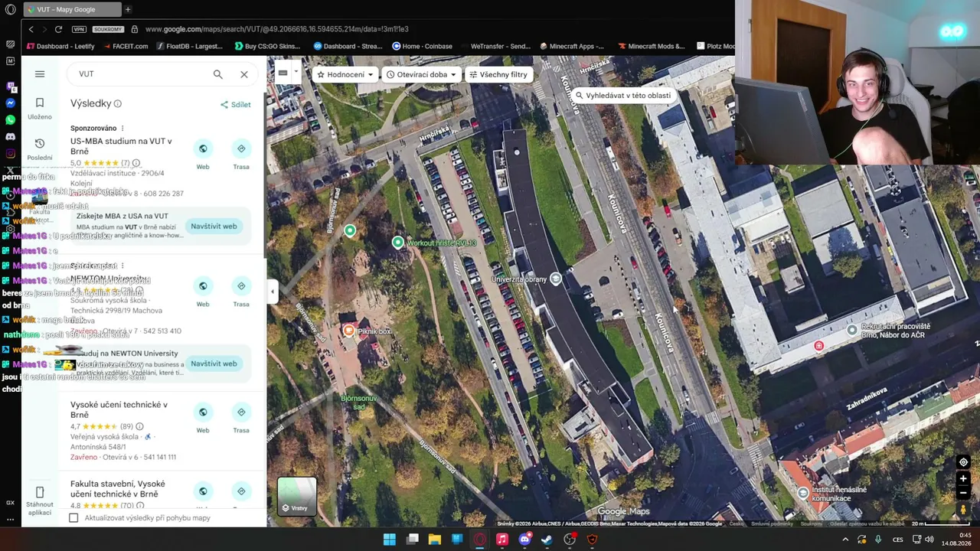The height and width of the screenshot is (551, 980).
Task: Open the Vysoké učení technické v Brně result
Action: (119, 409)
